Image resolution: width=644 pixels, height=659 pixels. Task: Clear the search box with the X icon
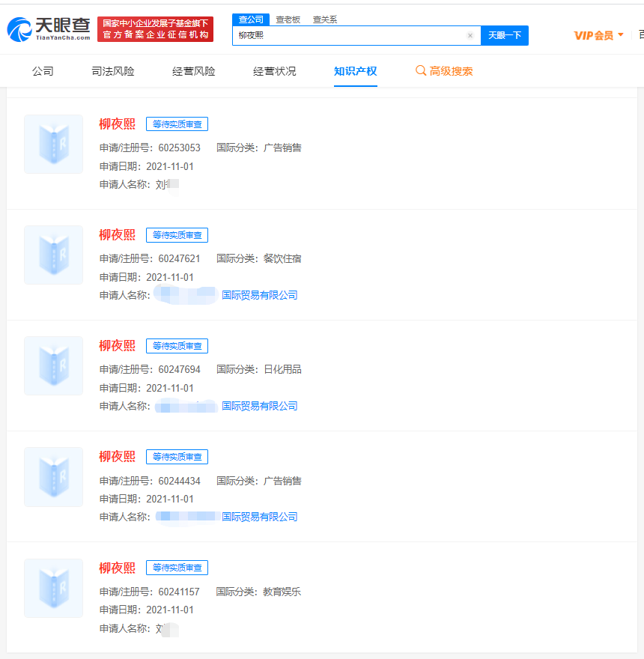coord(470,35)
